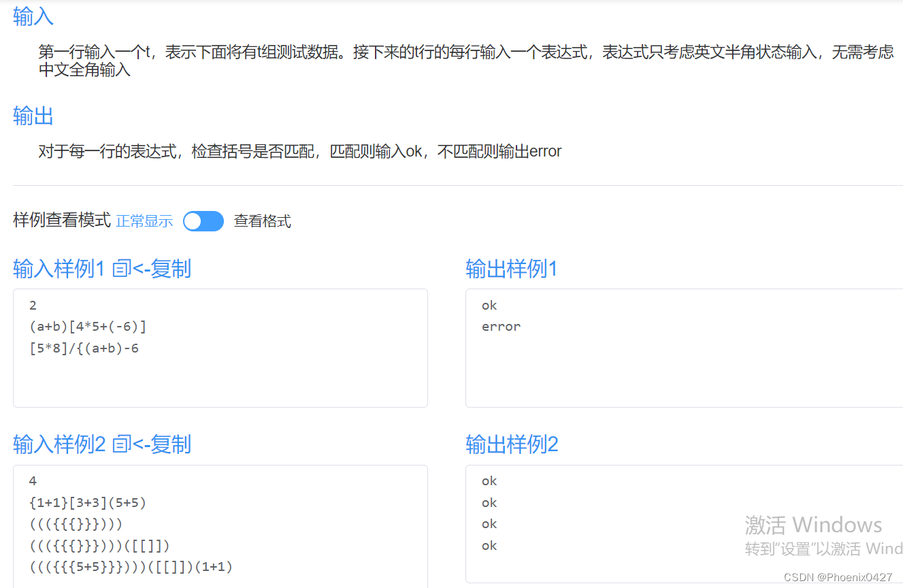
Task: Click the 查看格式 label
Action: pos(263,221)
